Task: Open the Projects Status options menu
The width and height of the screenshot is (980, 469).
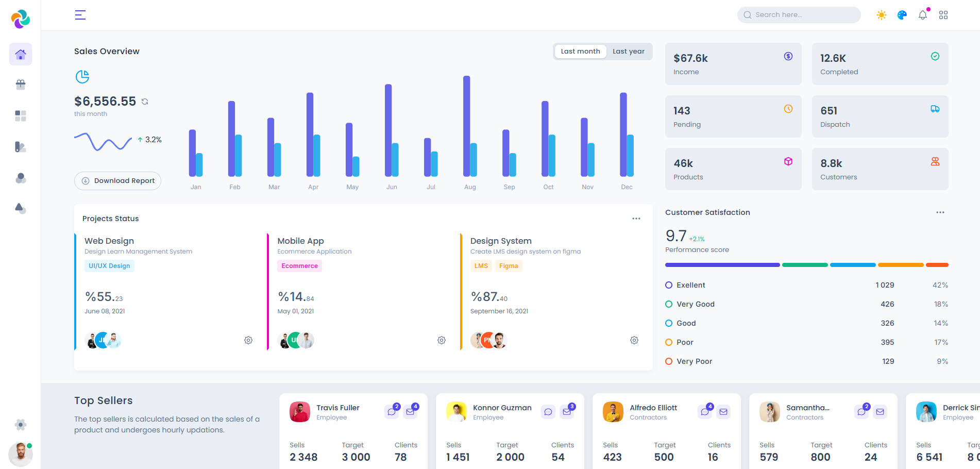Action: (636, 218)
